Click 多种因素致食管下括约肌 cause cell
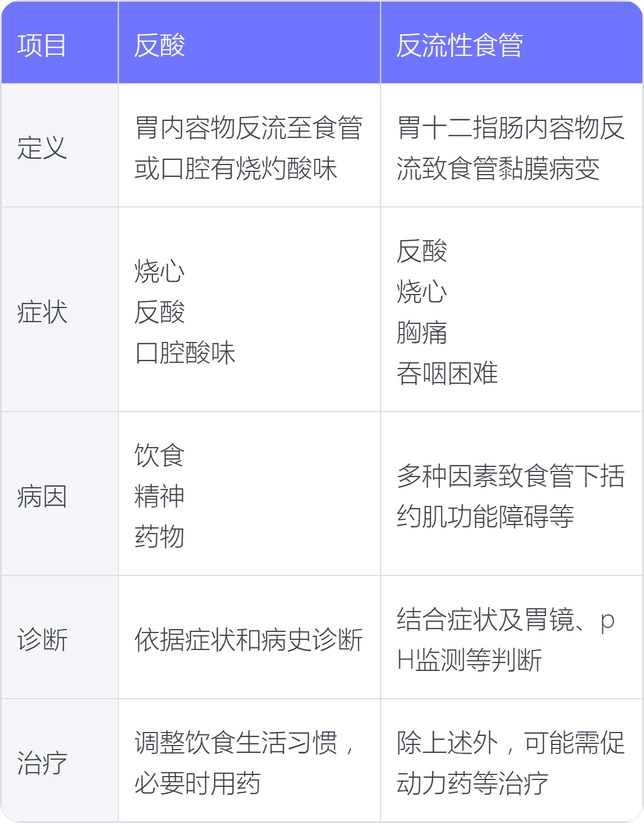Image resolution: width=644 pixels, height=823 pixels. 512,493
